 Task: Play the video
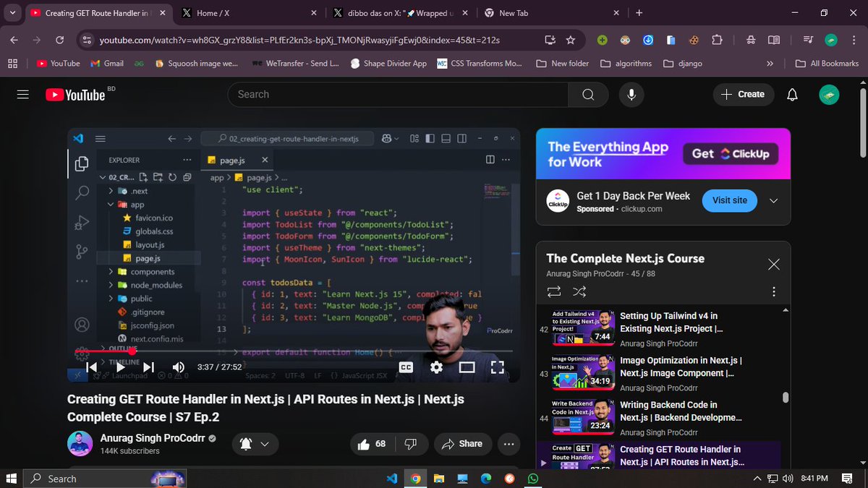pyautogui.click(x=120, y=367)
